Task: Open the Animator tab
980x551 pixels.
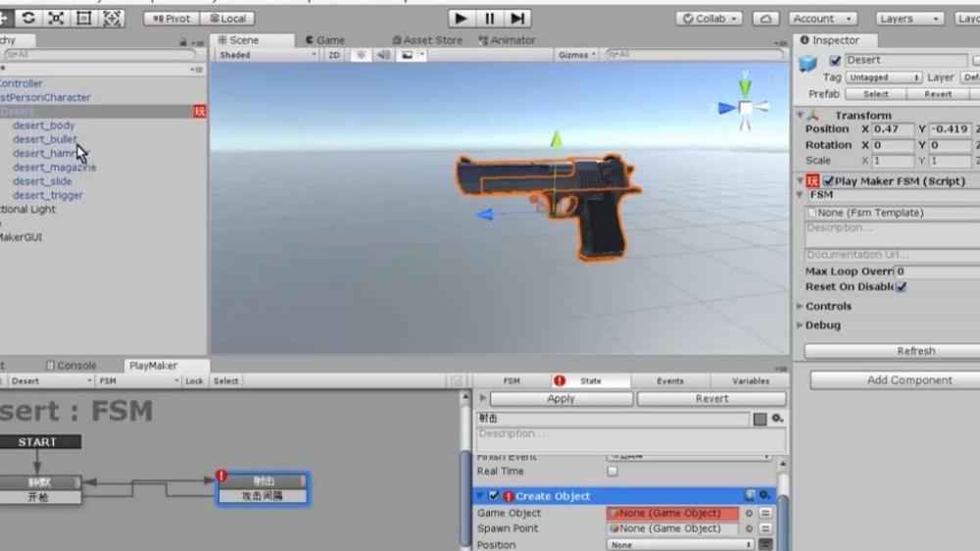Action: pos(507,40)
